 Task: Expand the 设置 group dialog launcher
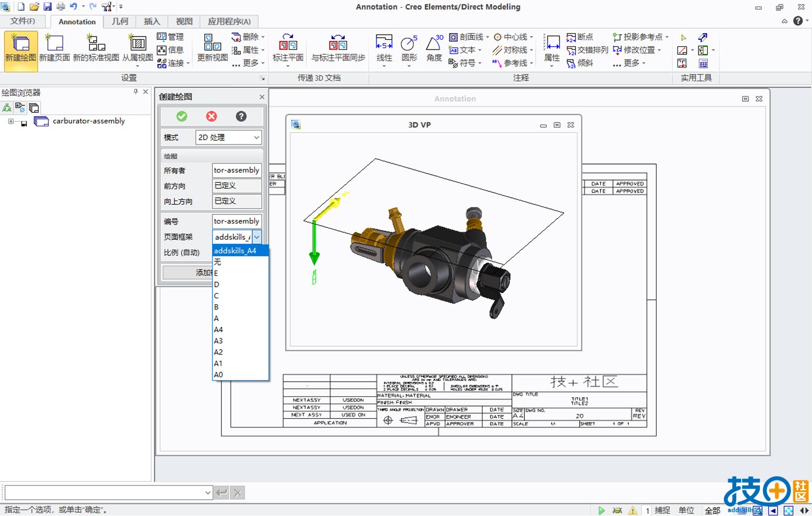coord(262,78)
